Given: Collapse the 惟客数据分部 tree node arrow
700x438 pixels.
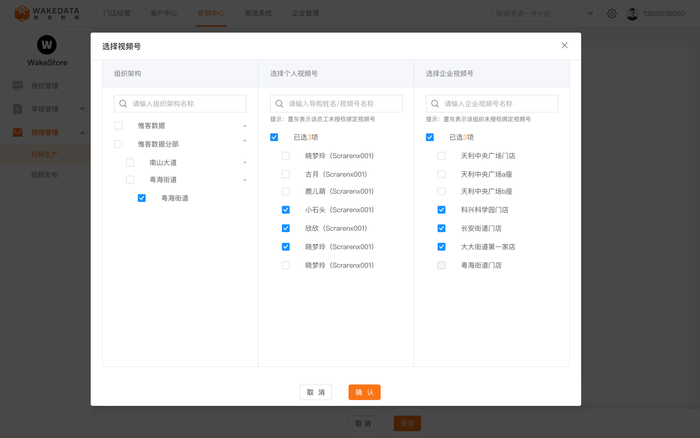Looking at the screenshot, I should pos(245,144).
